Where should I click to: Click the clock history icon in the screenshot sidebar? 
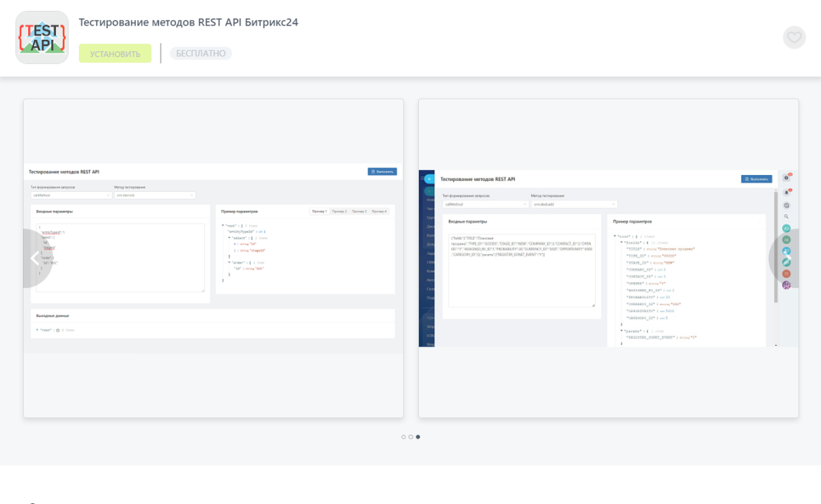pyautogui.click(x=786, y=205)
